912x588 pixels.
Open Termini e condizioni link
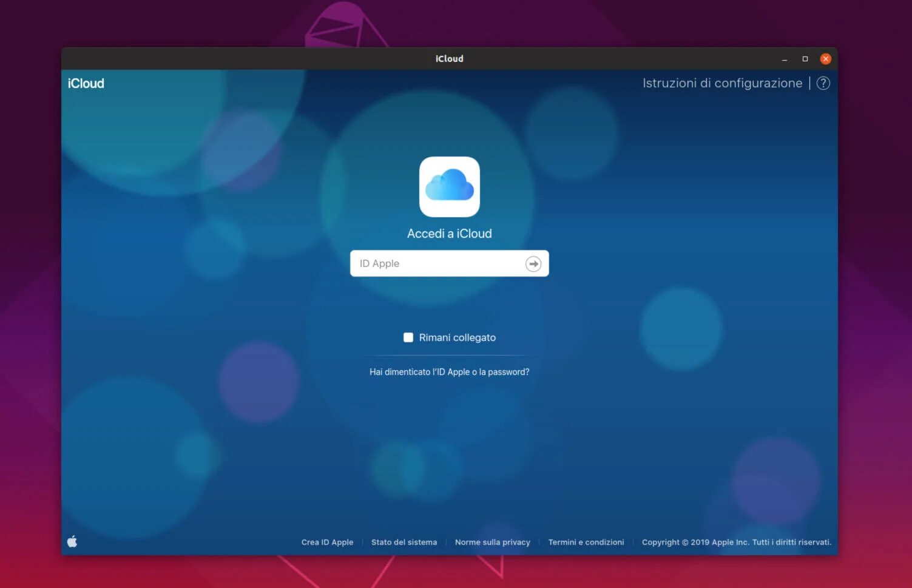click(x=586, y=542)
